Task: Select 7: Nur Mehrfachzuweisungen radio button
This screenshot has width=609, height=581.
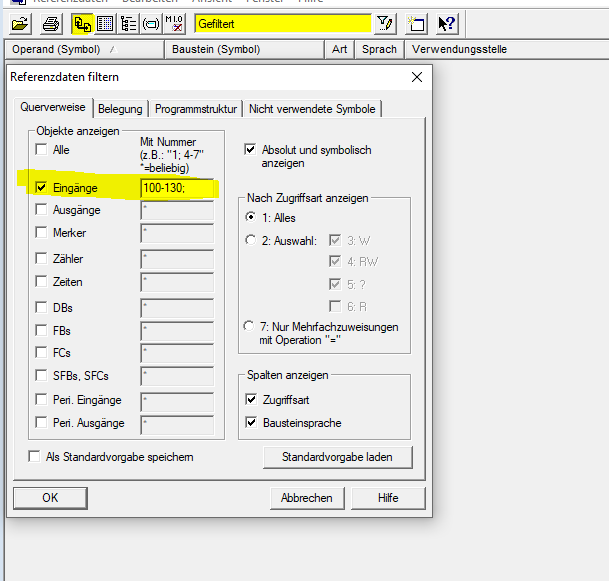Action: tap(249, 325)
